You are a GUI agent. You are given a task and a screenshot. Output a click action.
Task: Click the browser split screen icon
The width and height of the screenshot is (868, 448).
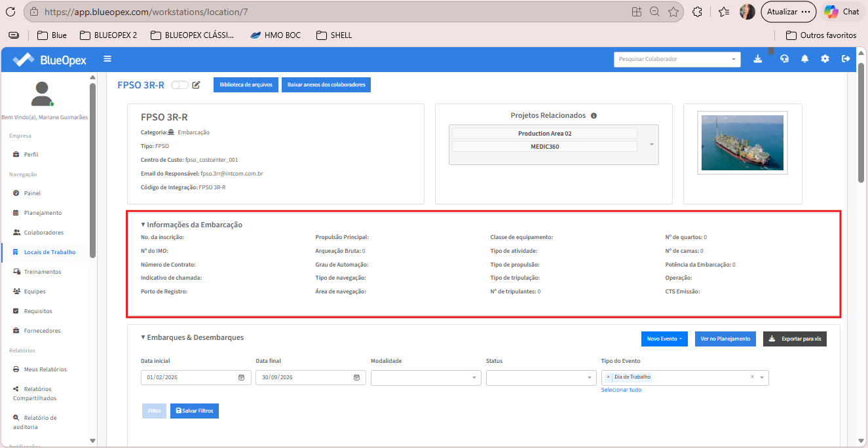point(636,12)
